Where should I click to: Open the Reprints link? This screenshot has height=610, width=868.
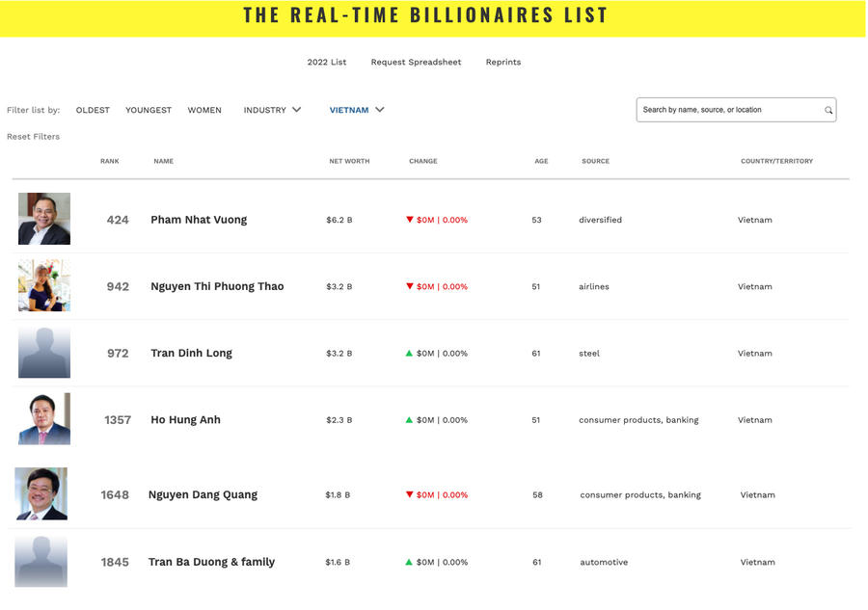[x=503, y=62]
